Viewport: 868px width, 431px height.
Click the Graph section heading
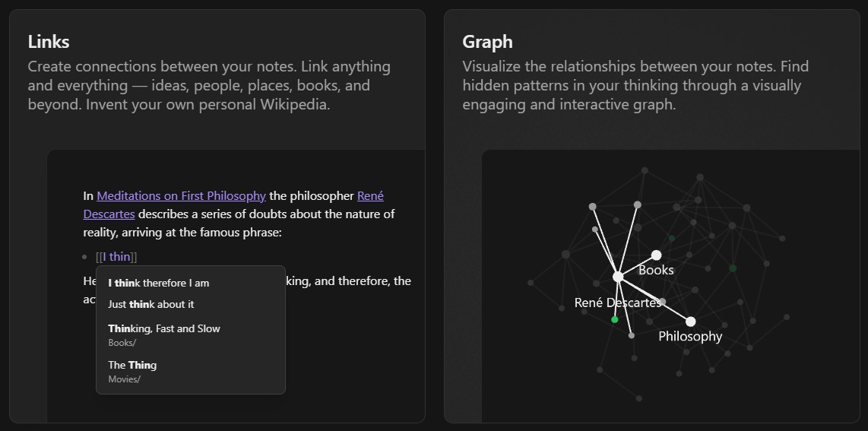487,42
